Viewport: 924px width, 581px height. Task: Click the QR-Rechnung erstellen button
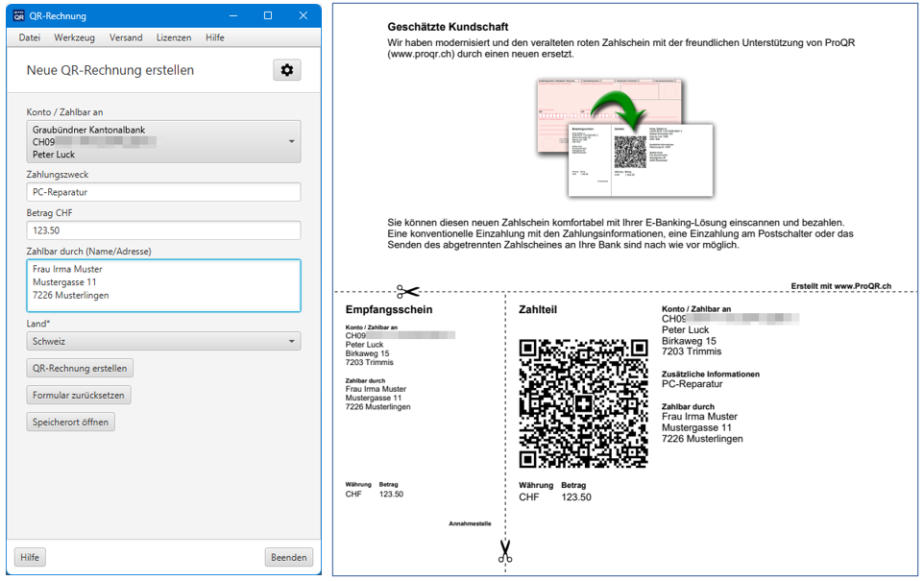[80, 369]
